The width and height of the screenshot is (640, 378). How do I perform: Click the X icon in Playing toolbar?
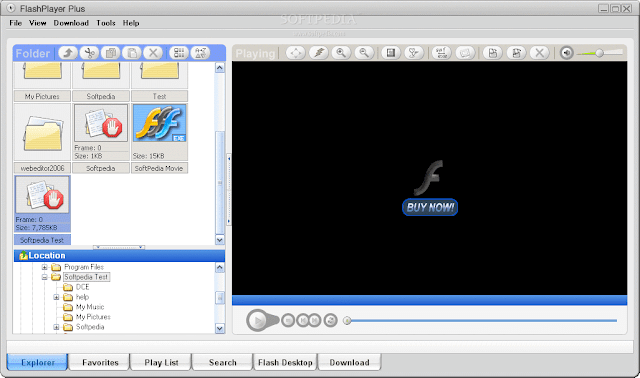[540, 53]
